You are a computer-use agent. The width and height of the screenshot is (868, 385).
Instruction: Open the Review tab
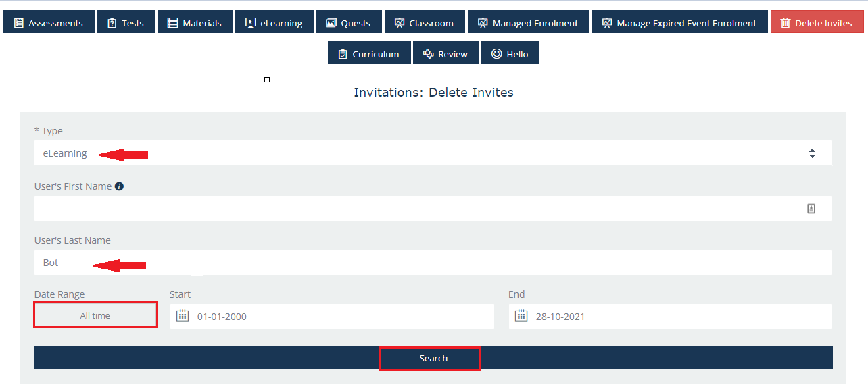445,53
